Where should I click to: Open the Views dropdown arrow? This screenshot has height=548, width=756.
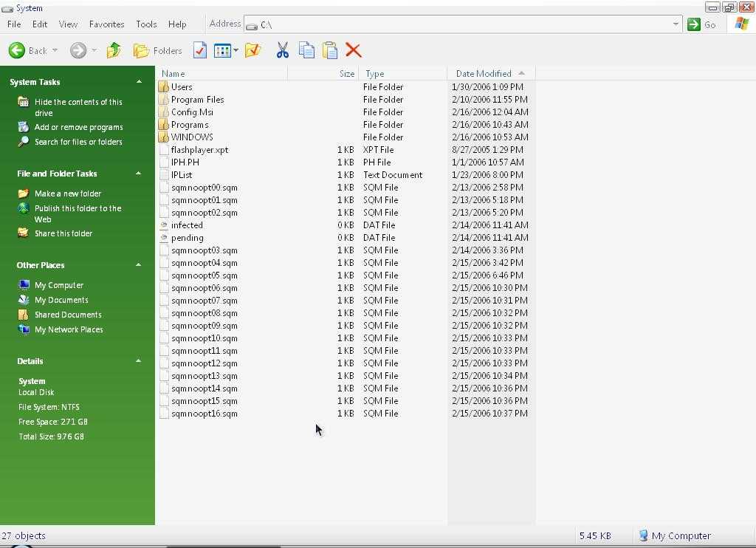[x=236, y=50]
